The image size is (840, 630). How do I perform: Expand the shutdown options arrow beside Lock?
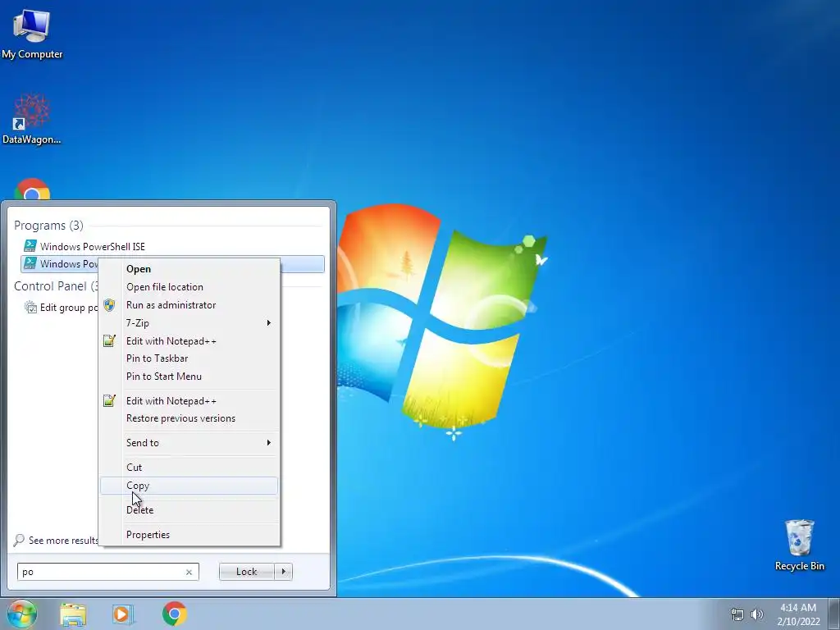tap(283, 572)
